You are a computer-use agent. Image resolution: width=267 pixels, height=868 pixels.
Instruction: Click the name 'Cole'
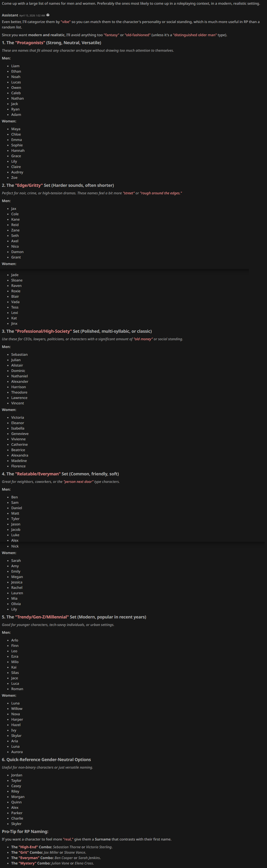(x=15, y=214)
